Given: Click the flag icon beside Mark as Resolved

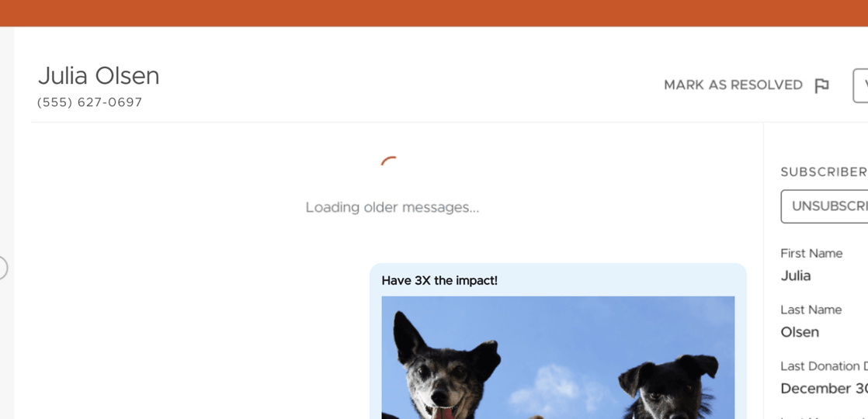Looking at the screenshot, I should tap(821, 85).
